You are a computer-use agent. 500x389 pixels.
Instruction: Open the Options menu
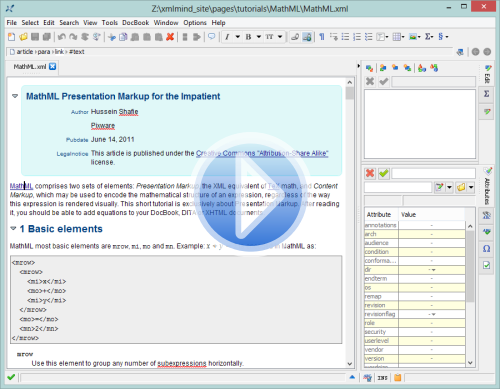195,23
